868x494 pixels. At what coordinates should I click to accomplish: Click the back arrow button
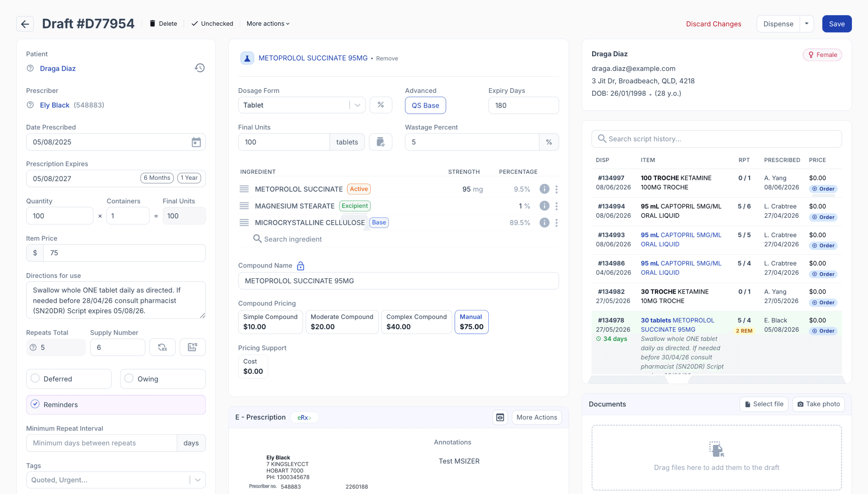pos(25,24)
